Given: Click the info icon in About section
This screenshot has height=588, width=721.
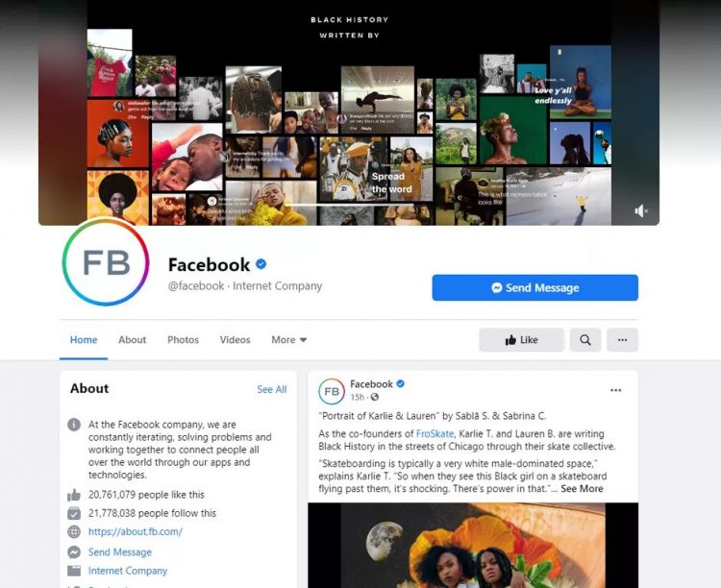Looking at the screenshot, I should (74, 425).
